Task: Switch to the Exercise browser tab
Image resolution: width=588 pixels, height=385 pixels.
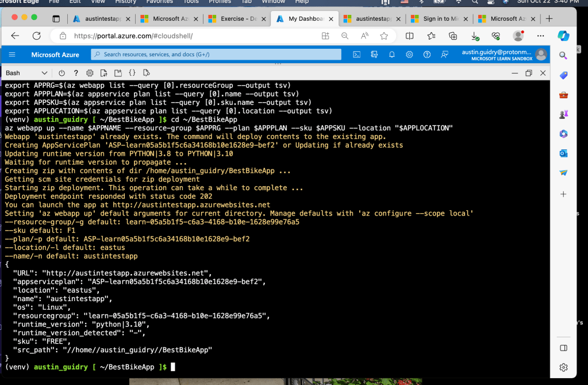Action: tap(236, 18)
